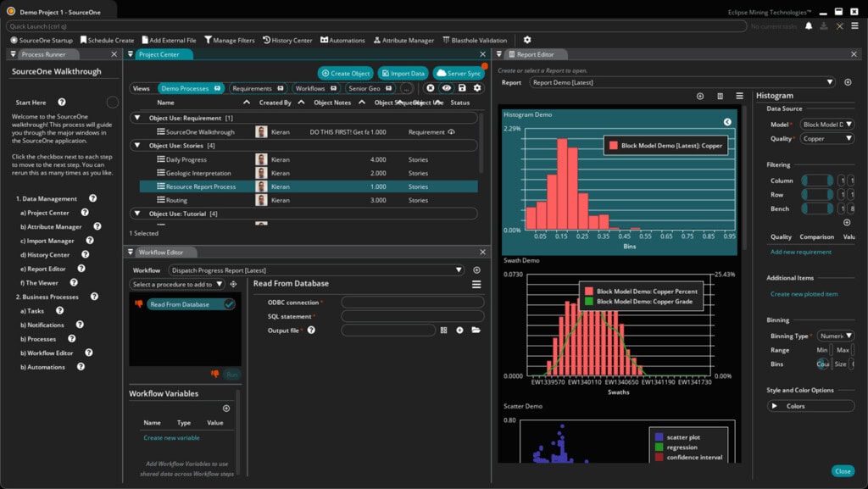
Task: Click the Read From Database hamburger menu
Action: [476, 284]
